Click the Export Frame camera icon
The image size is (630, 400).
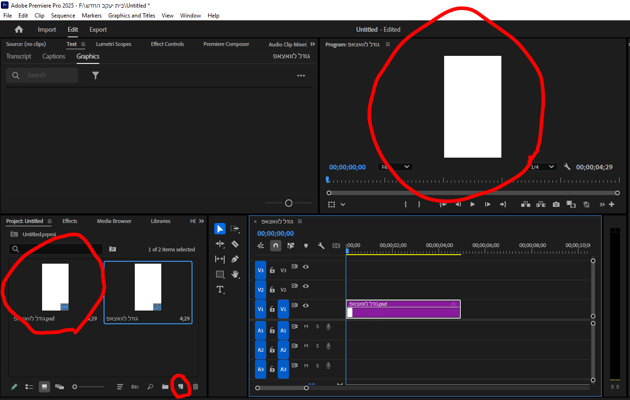555,204
